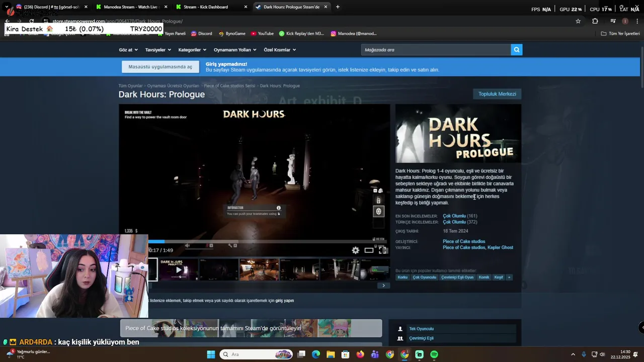The image size is (644, 362).
Task: Play the Dark Hours trailer thumbnail
Action: click(179, 269)
